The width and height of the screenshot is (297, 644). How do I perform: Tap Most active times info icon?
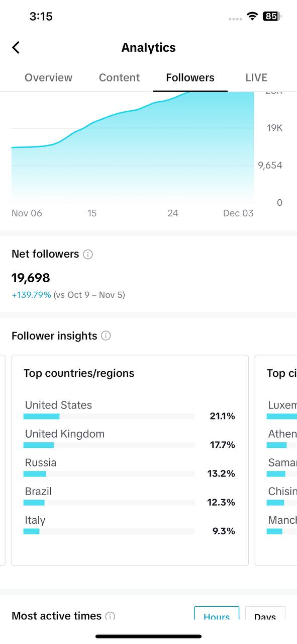click(110, 616)
